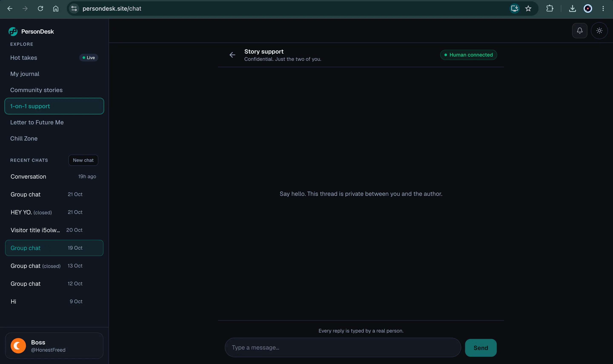The height and width of the screenshot is (364, 613).
Task: Open Visitor title i5olw chat
Action: pyautogui.click(x=54, y=230)
